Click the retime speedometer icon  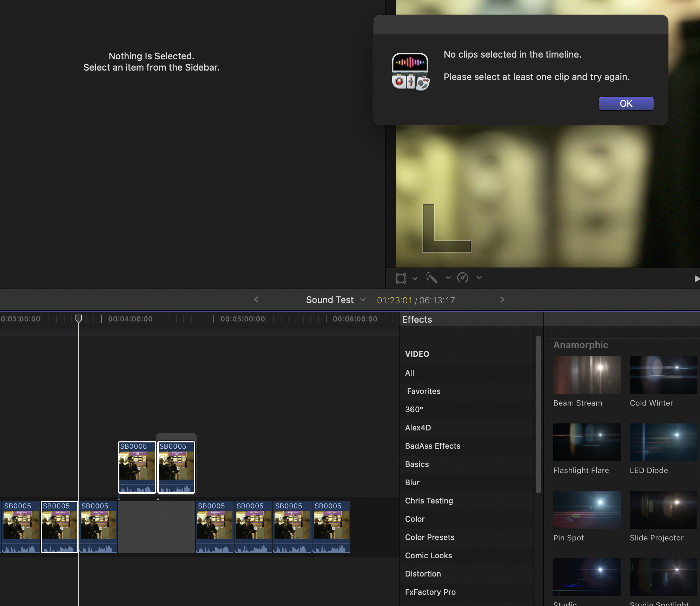[463, 278]
